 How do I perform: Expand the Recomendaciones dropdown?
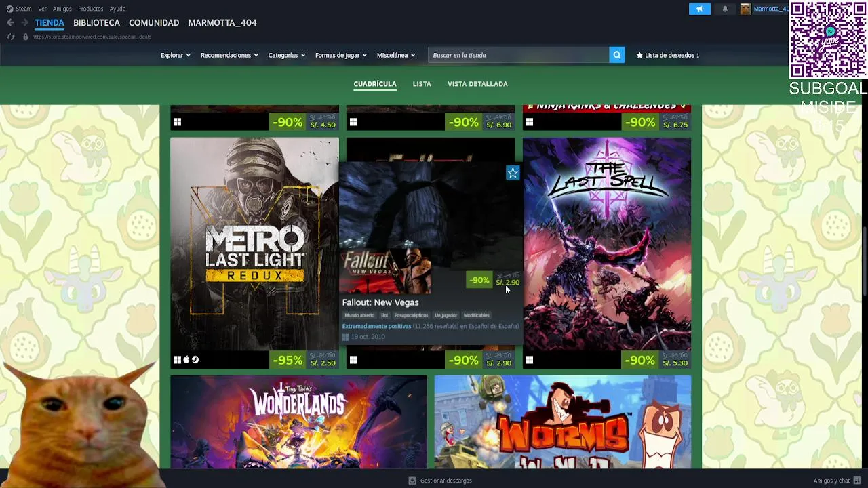(229, 55)
